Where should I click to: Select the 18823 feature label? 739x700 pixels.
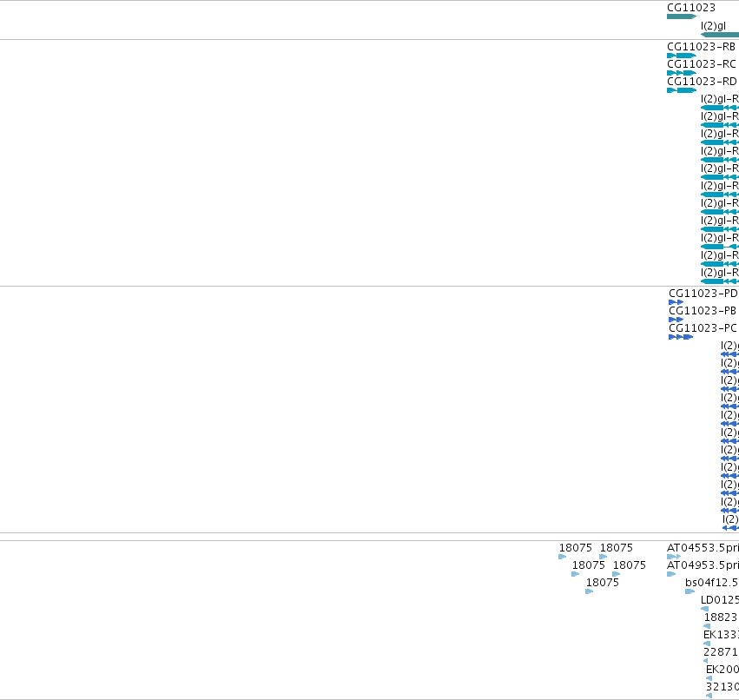(x=721, y=617)
